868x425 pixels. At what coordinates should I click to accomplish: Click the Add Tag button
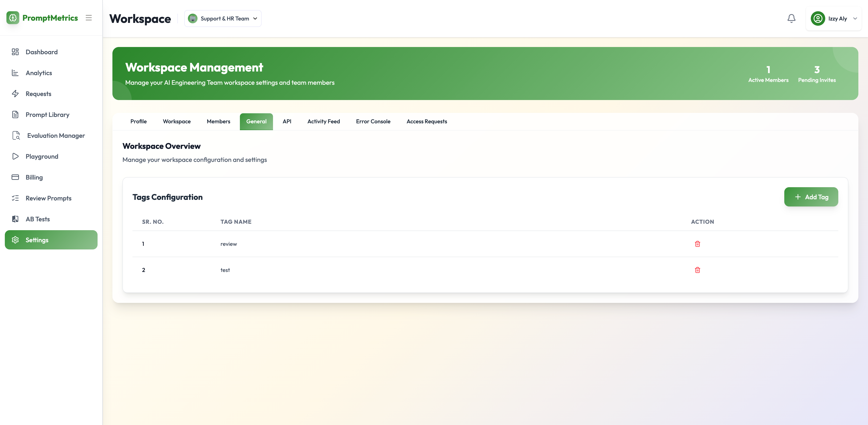coord(811,197)
